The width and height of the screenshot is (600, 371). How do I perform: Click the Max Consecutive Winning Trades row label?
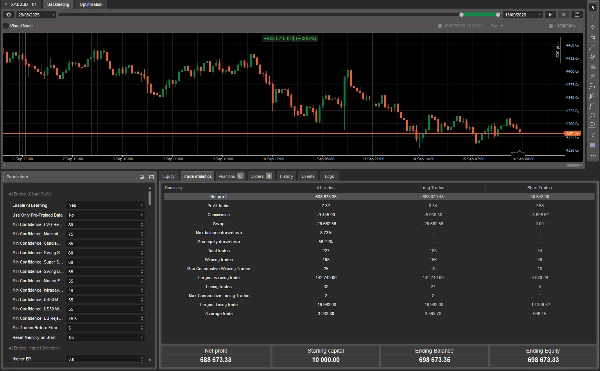click(x=218, y=268)
